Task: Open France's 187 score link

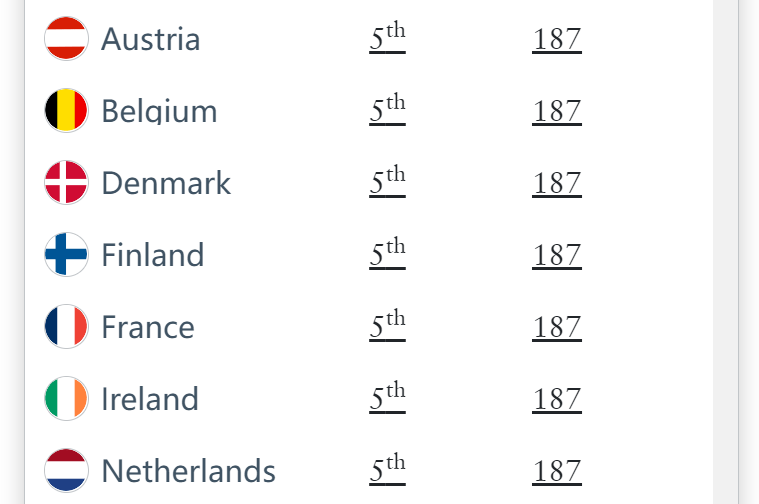Action: (557, 328)
